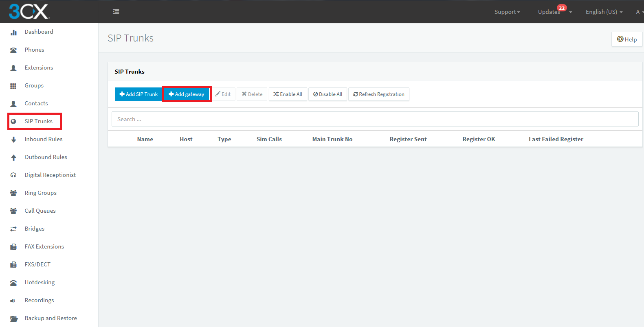The width and height of the screenshot is (644, 327).
Task: Open the English (US) language dropdown
Action: (x=604, y=12)
